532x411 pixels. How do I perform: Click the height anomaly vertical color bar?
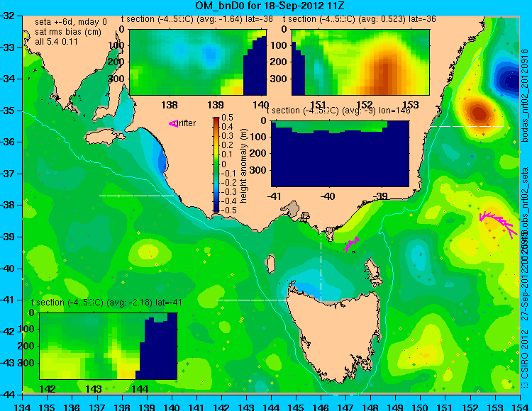tap(216, 164)
